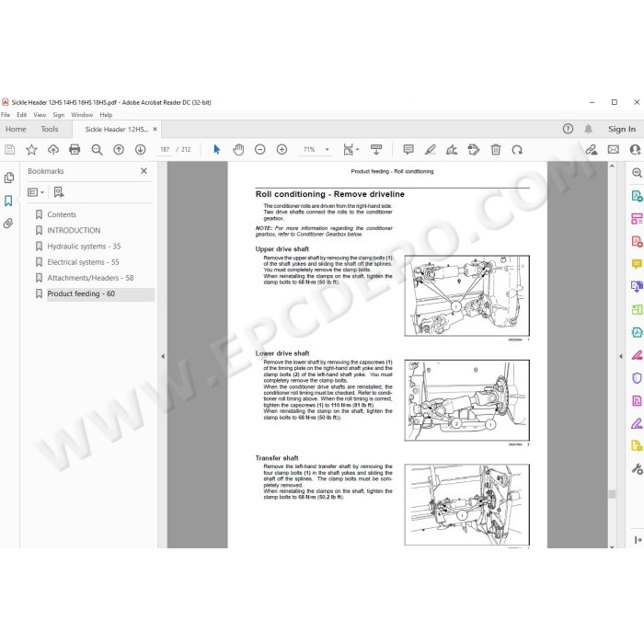Expand the right pane with bottom arrow icon

point(638,540)
